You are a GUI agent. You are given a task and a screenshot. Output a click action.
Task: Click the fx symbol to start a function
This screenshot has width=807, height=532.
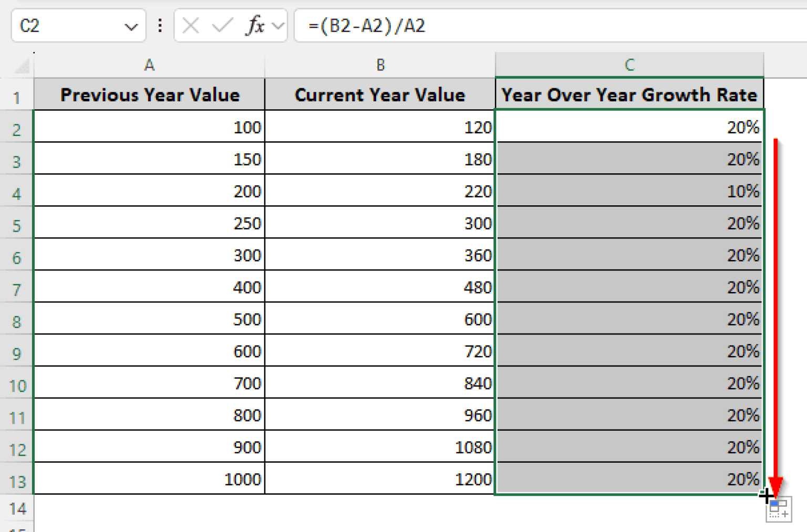coord(256,26)
